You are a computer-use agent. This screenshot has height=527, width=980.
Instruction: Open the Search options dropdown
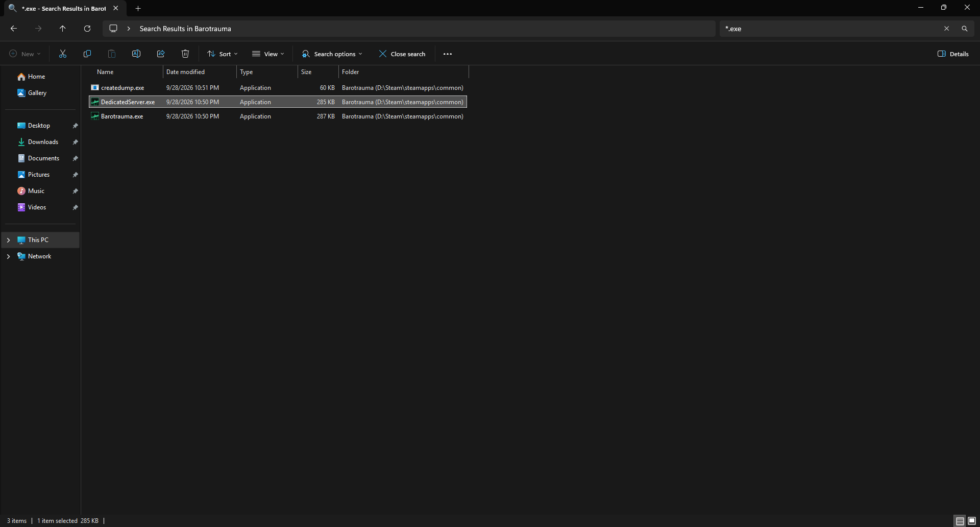(x=332, y=54)
